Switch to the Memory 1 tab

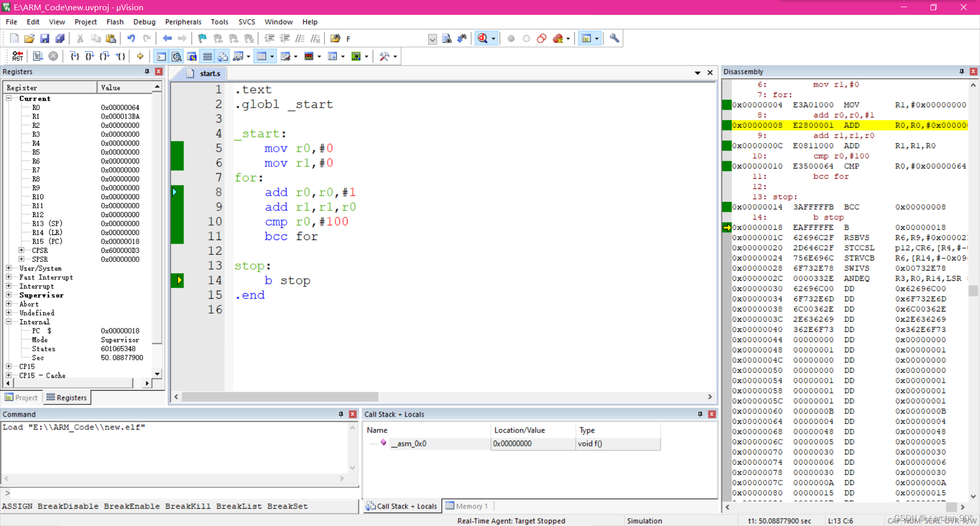467,506
